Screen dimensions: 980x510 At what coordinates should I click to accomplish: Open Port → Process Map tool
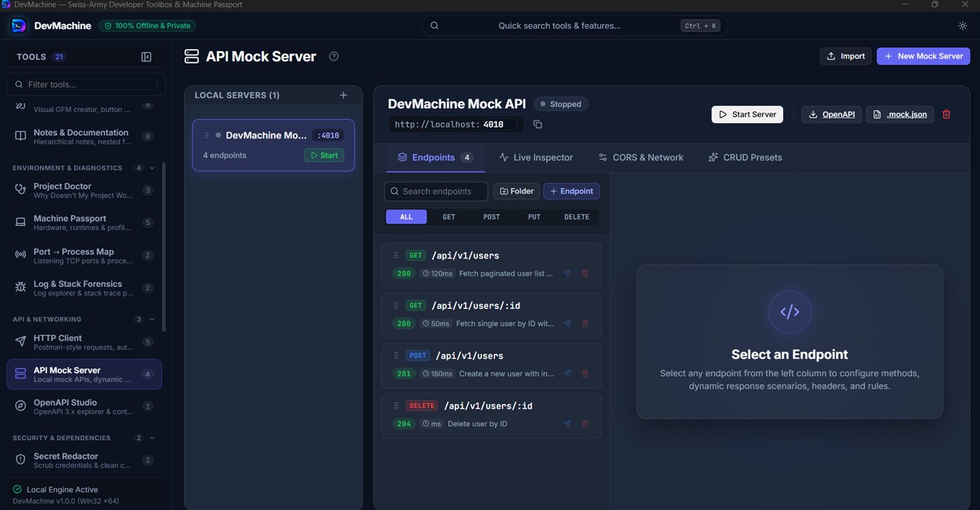click(x=84, y=255)
